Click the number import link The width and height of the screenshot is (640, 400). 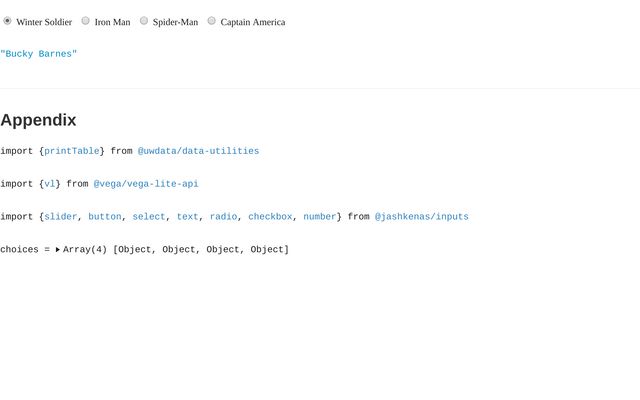pyautogui.click(x=320, y=217)
